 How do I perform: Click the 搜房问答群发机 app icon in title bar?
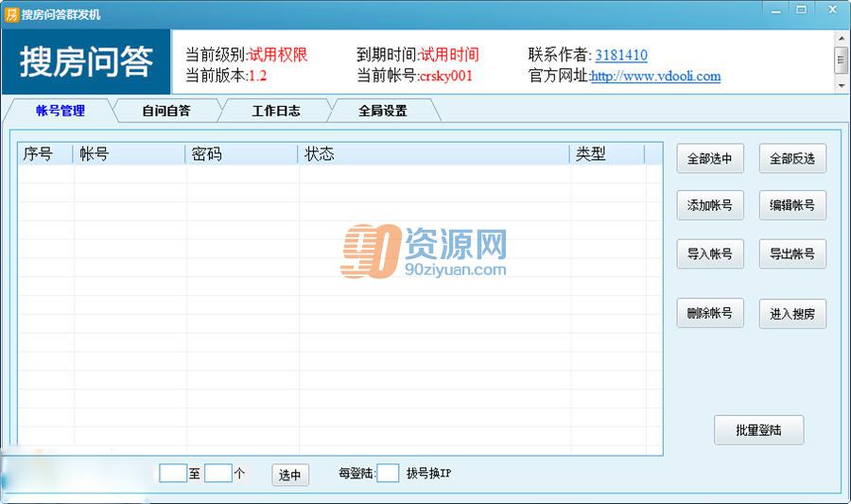point(10,14)
